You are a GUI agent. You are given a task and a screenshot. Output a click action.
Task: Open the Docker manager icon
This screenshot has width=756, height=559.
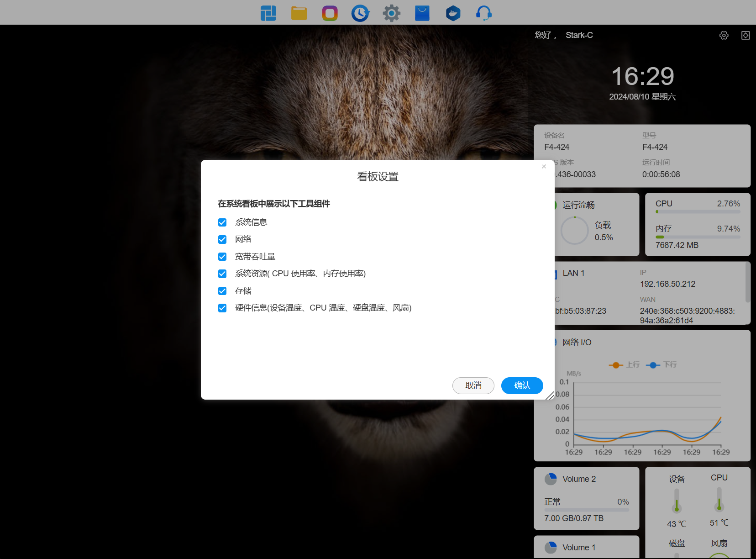pyautogui.click(x=453, y=13)
